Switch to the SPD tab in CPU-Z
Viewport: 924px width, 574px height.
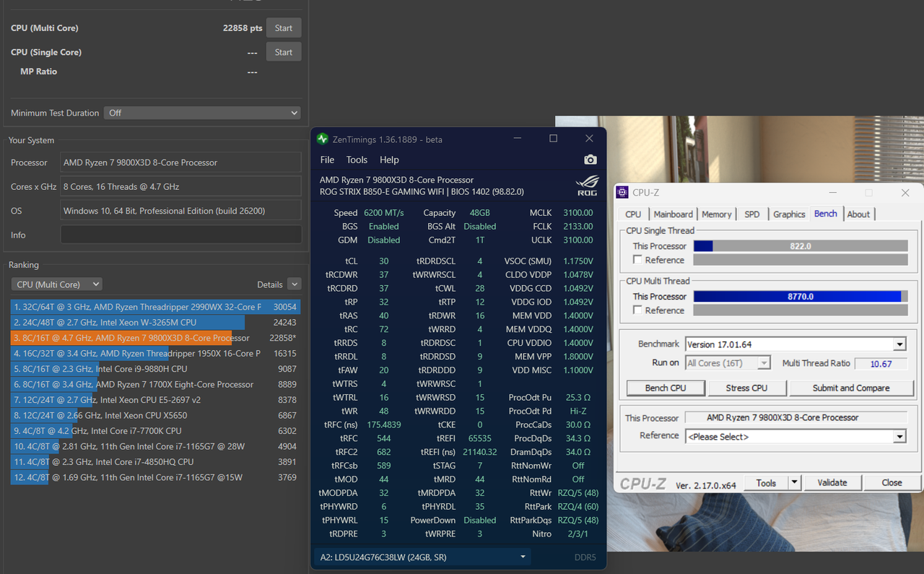click(752, 214)
